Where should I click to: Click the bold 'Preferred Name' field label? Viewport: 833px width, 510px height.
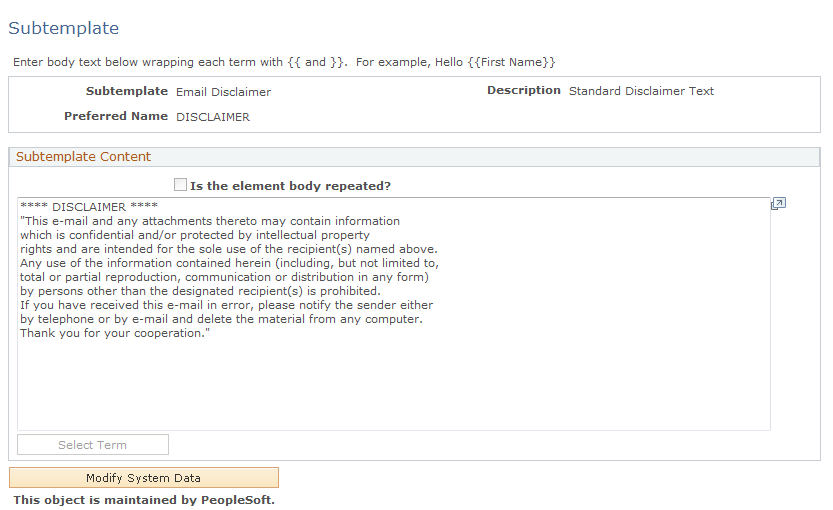(116, 116)
